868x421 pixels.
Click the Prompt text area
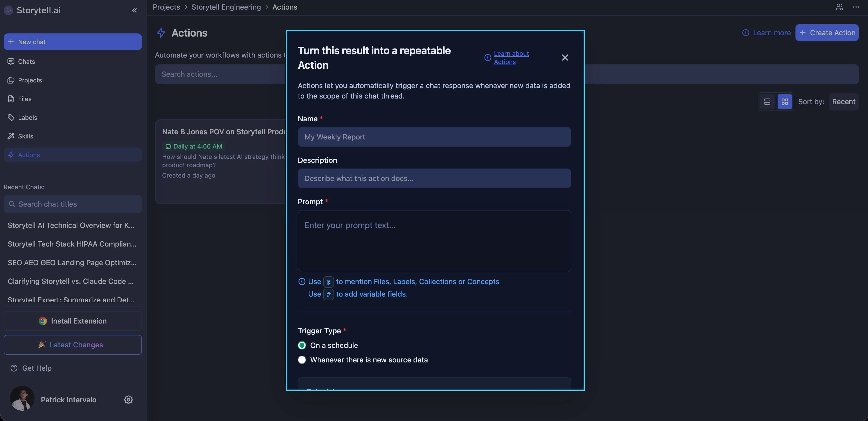pos(434,241)
